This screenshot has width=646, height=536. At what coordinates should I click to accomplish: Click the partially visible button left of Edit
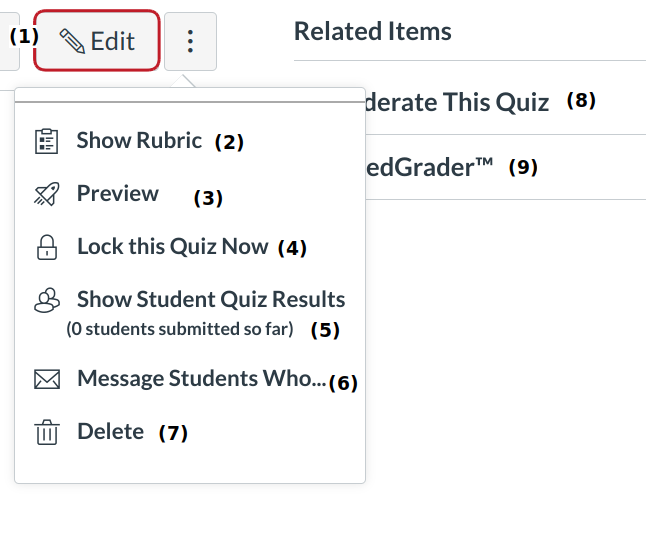point(8,41)
